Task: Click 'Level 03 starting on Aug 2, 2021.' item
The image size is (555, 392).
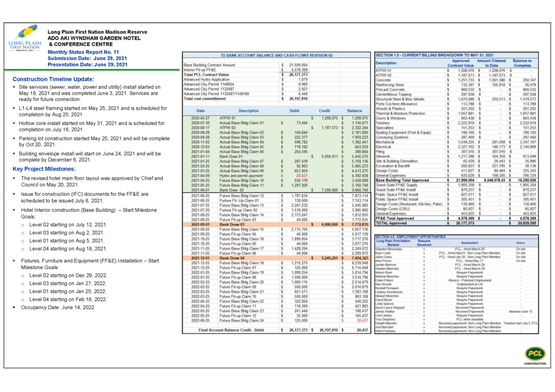Action: [x=67, y=233]
